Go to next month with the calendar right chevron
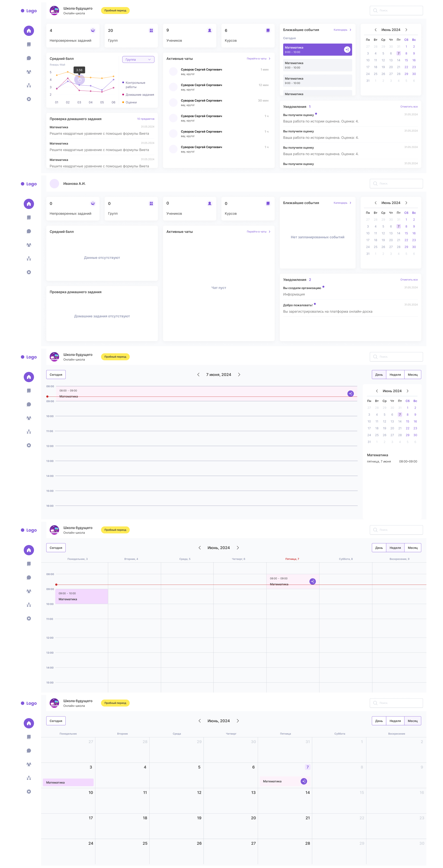This screenshot has height=868, width=443. pyautogui.click(x=407, y=30)
